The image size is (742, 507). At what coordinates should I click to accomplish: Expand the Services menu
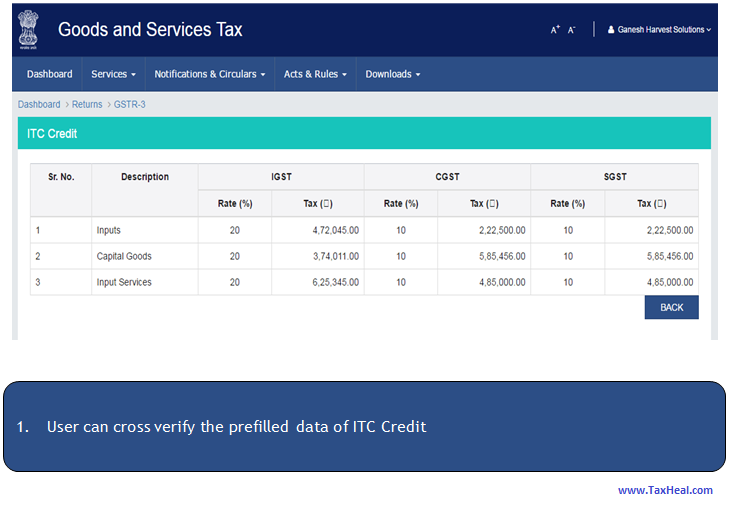click(113, 74)
